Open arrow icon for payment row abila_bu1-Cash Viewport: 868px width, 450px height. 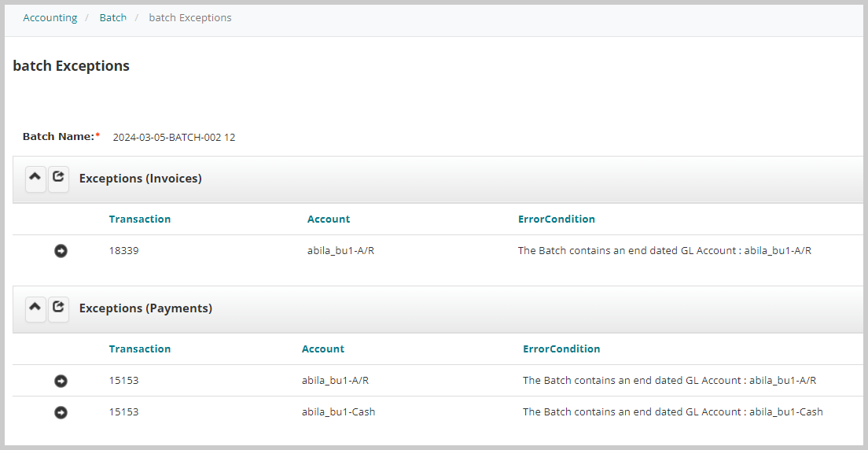point(61,412)
